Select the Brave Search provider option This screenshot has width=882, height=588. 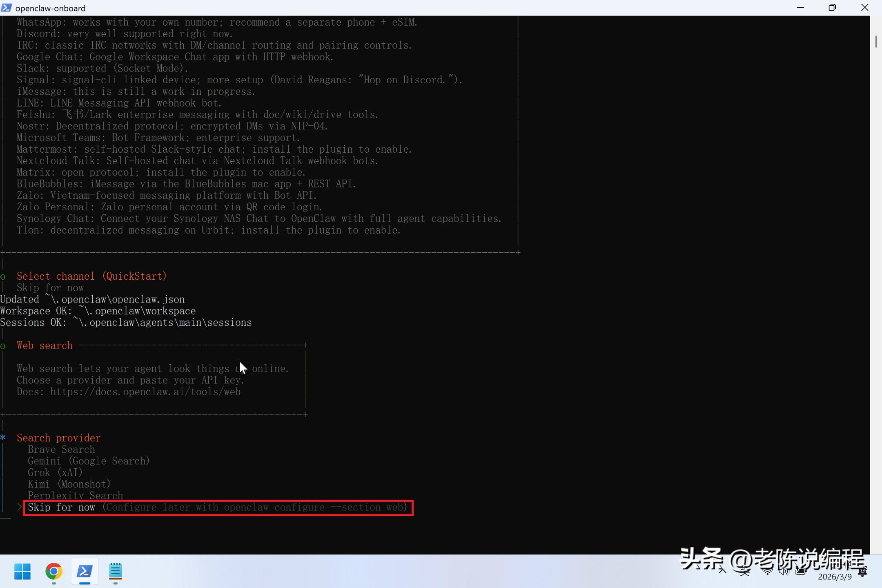point(61,450)
